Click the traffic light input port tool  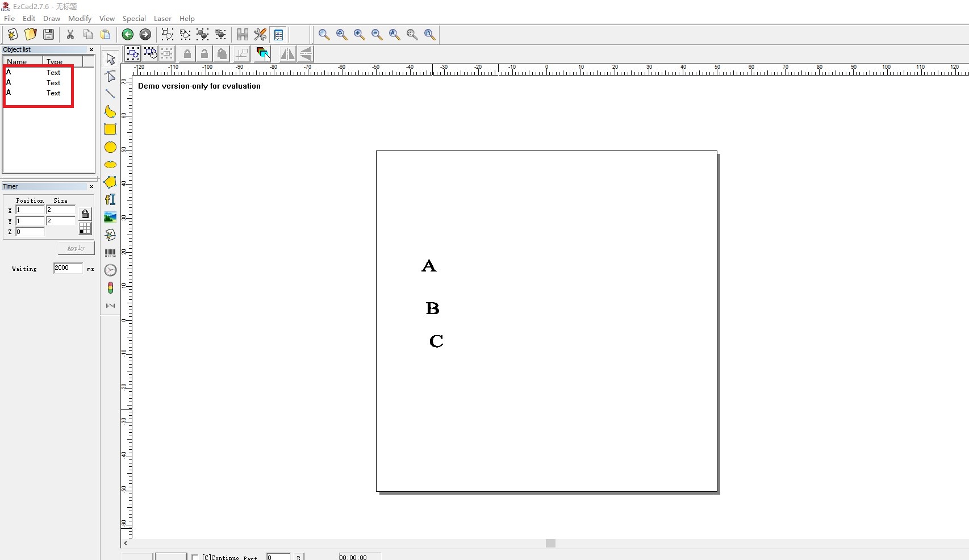pos(110,288)
